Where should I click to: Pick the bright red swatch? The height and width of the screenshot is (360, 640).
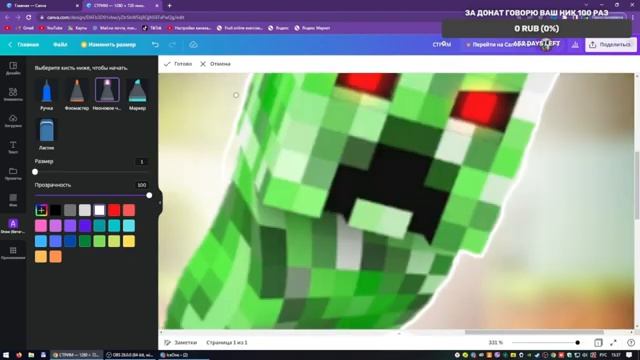[114, 210]
